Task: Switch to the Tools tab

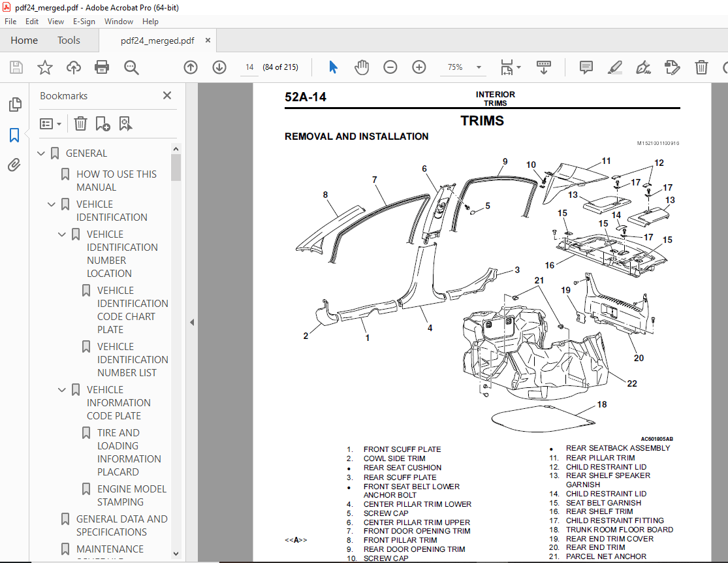Action: pos(69,40)
